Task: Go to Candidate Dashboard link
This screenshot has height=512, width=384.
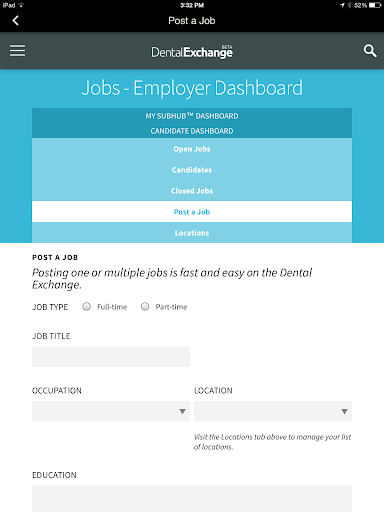Action: pyautogui.click(x=192, y=131)
